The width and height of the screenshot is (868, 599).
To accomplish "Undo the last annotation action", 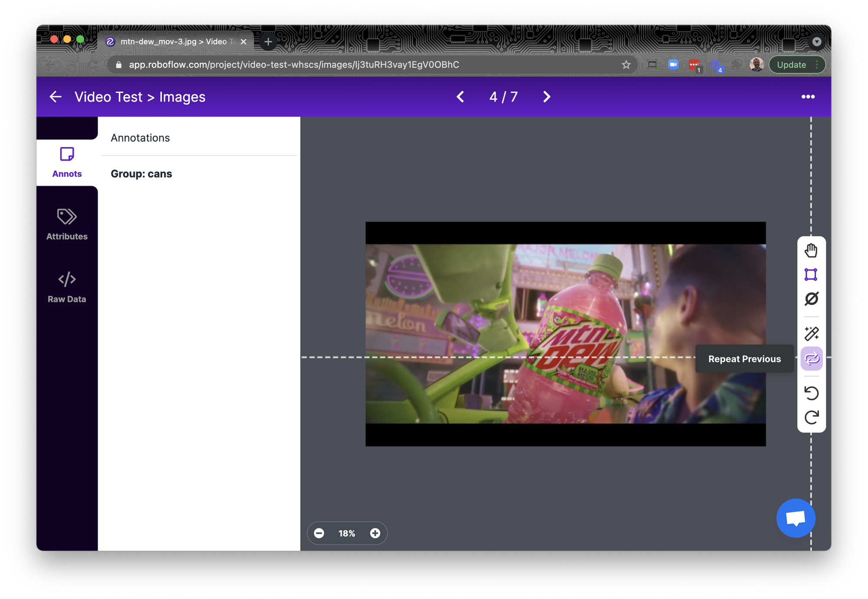I will tap(811, 393).
